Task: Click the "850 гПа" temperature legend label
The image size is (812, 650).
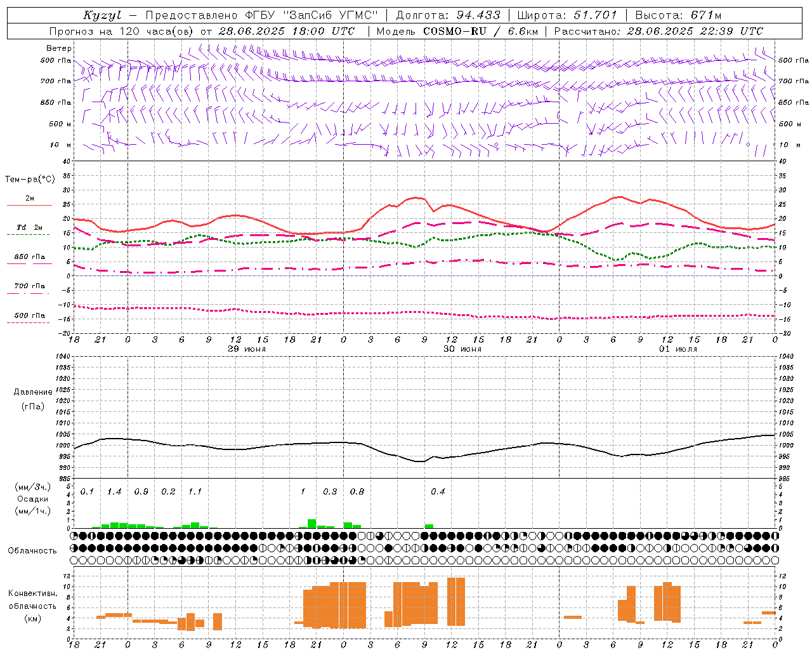Action: tap(30, 257)
